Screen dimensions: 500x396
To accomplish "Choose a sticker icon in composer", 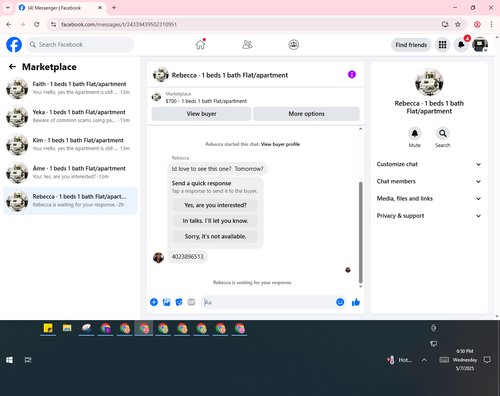I will [179, 302].
